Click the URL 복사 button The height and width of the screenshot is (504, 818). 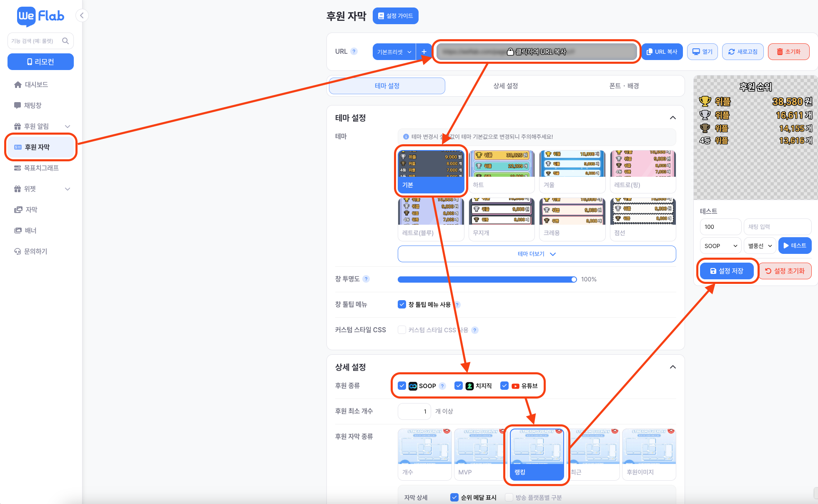(662, 52)
